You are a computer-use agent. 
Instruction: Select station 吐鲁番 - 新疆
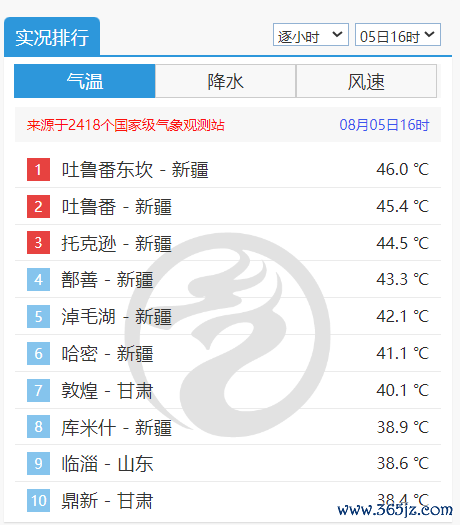coord(117,207)
